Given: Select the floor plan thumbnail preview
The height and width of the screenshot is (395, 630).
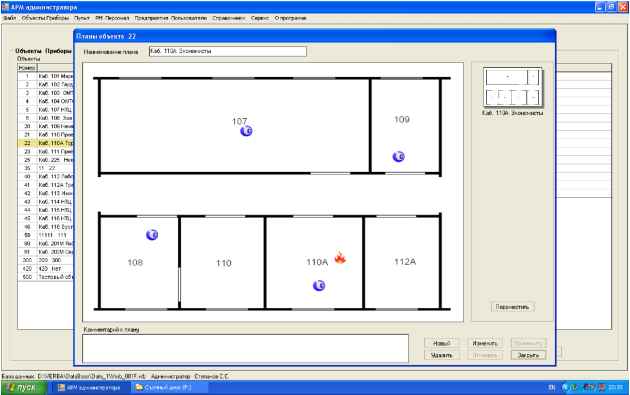Looking at the screenshot, I should (513, 87).
